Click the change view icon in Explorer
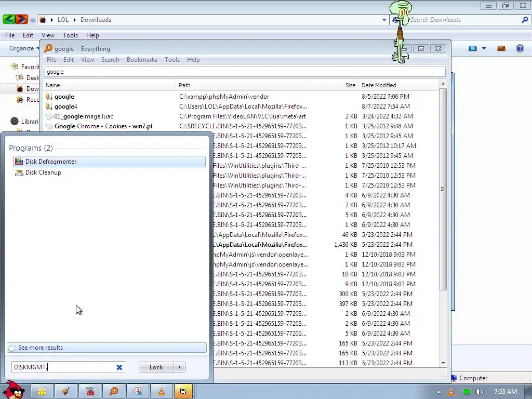 point(473,48)
